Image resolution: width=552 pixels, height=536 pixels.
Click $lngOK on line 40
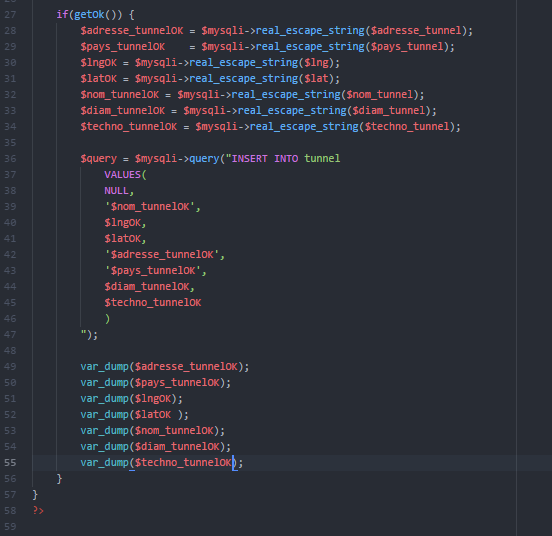[123, 223]
